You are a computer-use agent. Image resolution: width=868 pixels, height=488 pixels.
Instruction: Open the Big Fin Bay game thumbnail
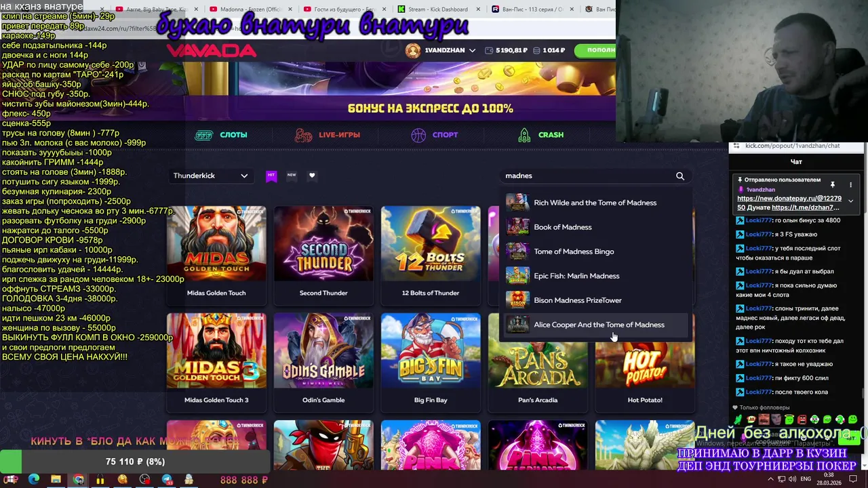click(431, 350)
